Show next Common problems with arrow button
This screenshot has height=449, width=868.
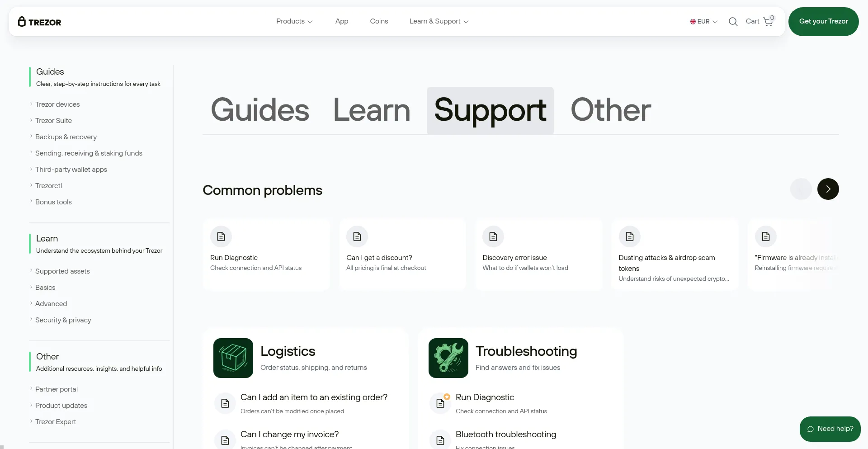(828, 189)
